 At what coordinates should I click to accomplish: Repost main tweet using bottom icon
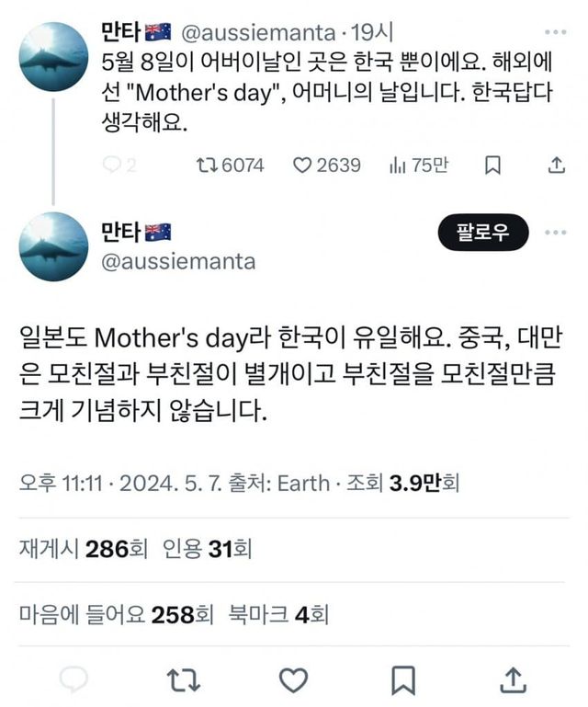point(182,679)
